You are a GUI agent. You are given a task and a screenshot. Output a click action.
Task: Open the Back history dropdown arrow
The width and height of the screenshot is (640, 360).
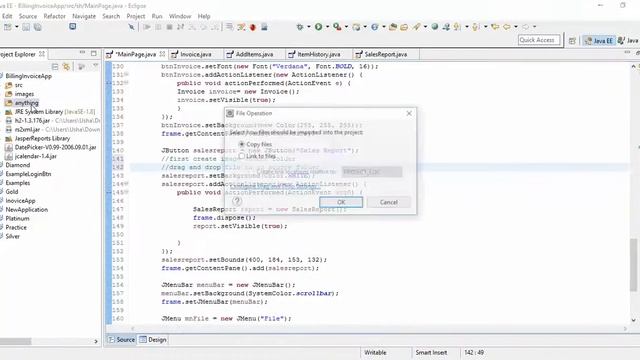point(516,27)
